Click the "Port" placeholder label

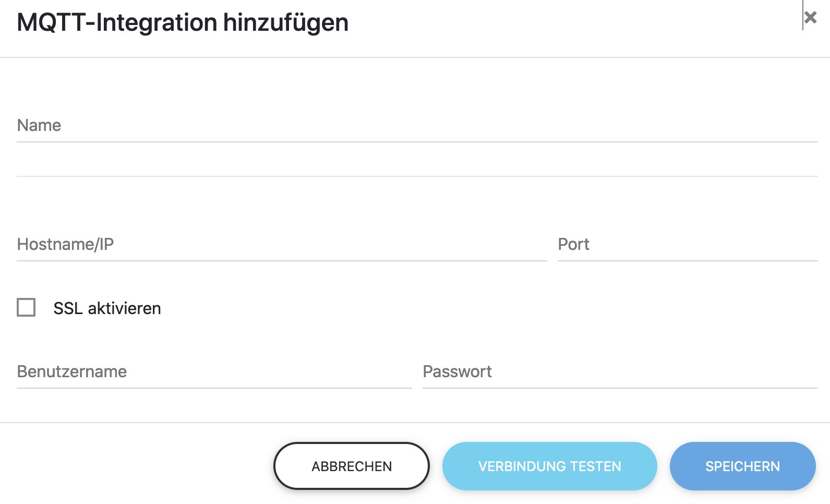(x=573, y=245)
